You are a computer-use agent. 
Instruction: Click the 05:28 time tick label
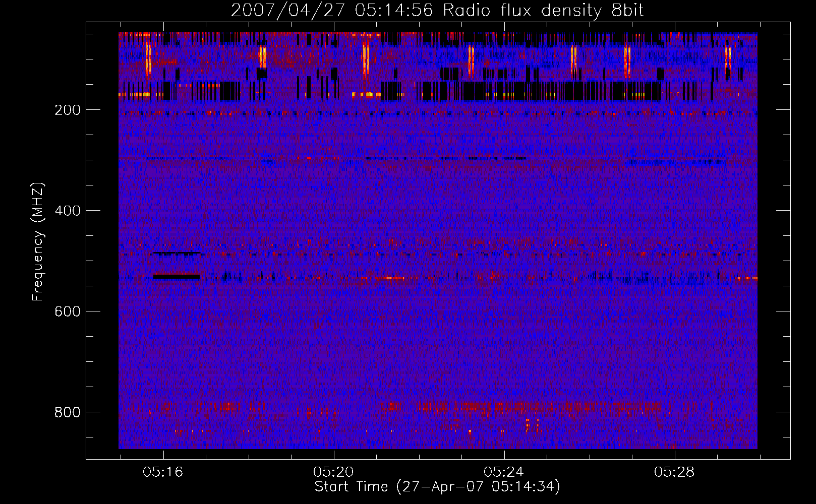click(x=674, y=472)
